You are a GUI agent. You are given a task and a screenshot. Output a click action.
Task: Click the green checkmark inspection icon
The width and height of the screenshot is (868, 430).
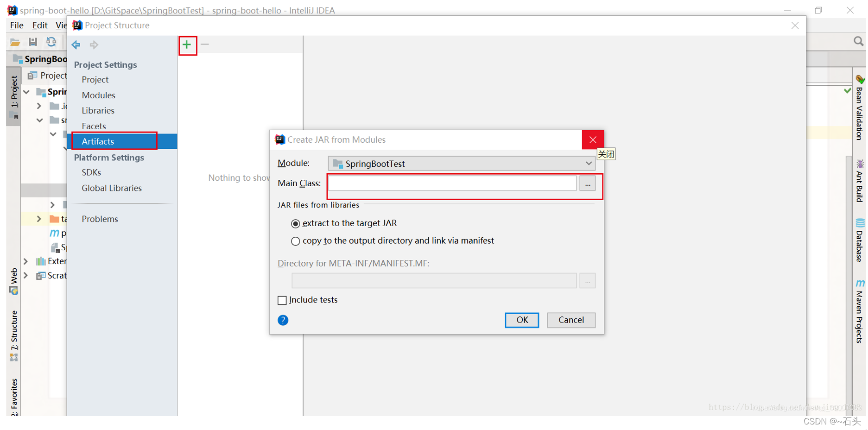[848, 91]
